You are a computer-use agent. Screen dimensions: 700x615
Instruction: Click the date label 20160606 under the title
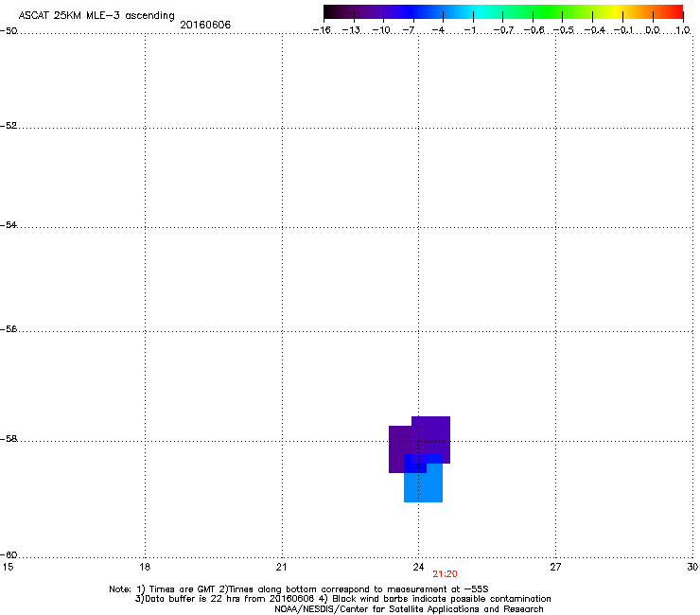coord(205,25)
